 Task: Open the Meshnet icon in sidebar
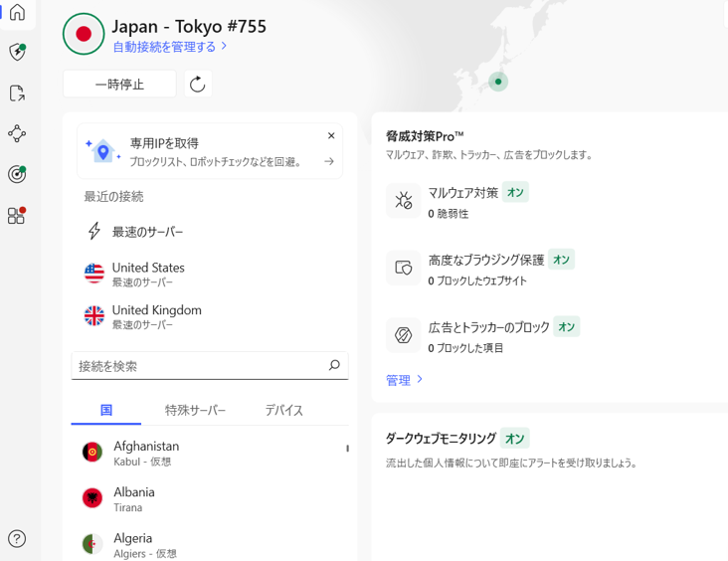click(17, 133)
